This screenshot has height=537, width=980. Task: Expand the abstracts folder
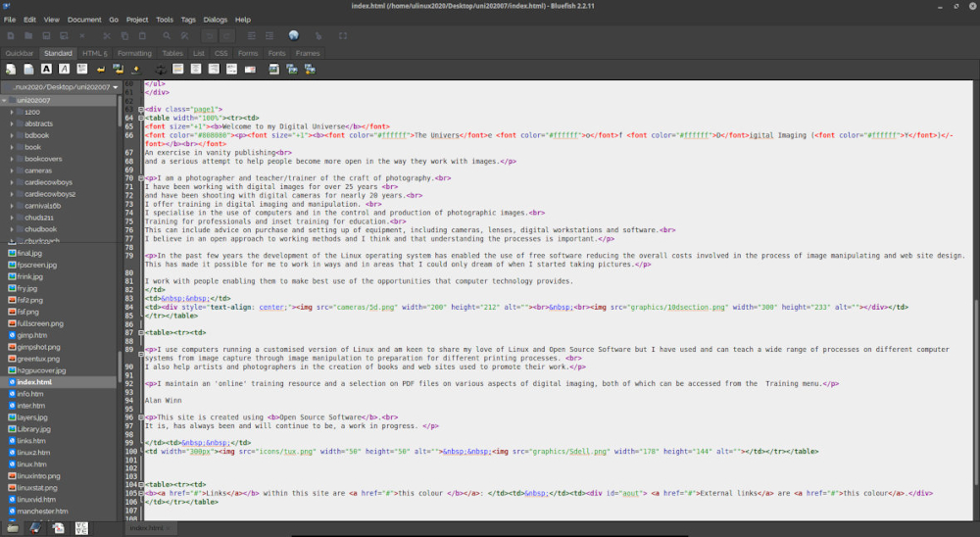12,123
